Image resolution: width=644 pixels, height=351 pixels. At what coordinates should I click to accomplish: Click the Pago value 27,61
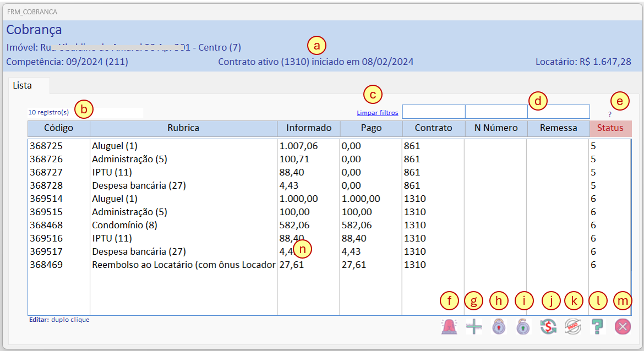[x=353, y=265]
